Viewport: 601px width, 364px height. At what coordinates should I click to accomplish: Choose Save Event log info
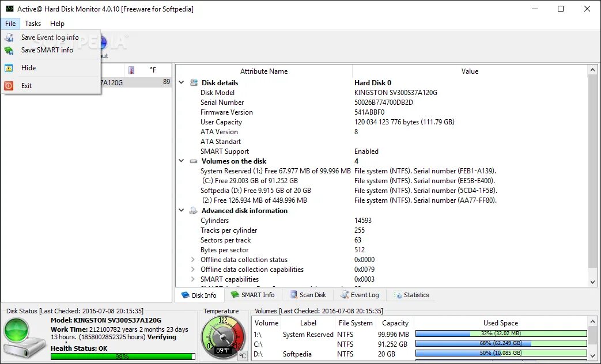(51, 37)
